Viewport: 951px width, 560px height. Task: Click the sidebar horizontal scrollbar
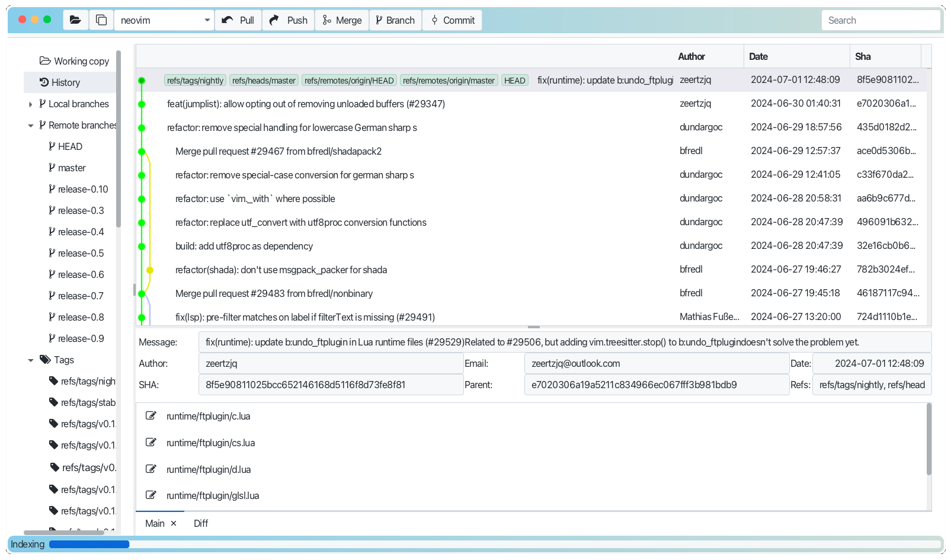pos(64,532)
